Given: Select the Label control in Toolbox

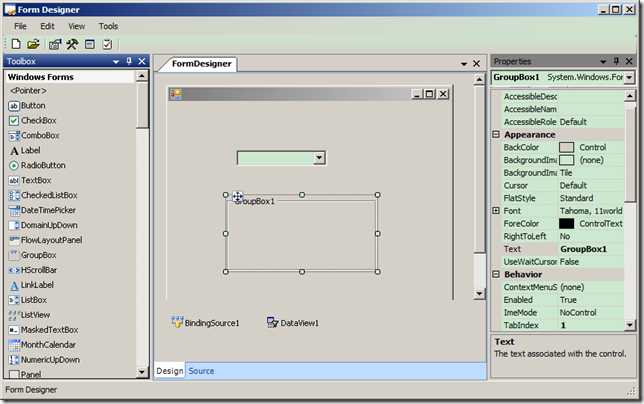Looking at the screenshot, I should click(x=25, y=150).
